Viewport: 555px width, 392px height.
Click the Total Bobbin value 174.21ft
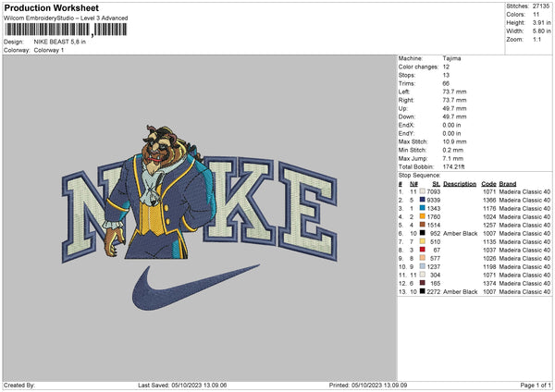click(454, 166)
